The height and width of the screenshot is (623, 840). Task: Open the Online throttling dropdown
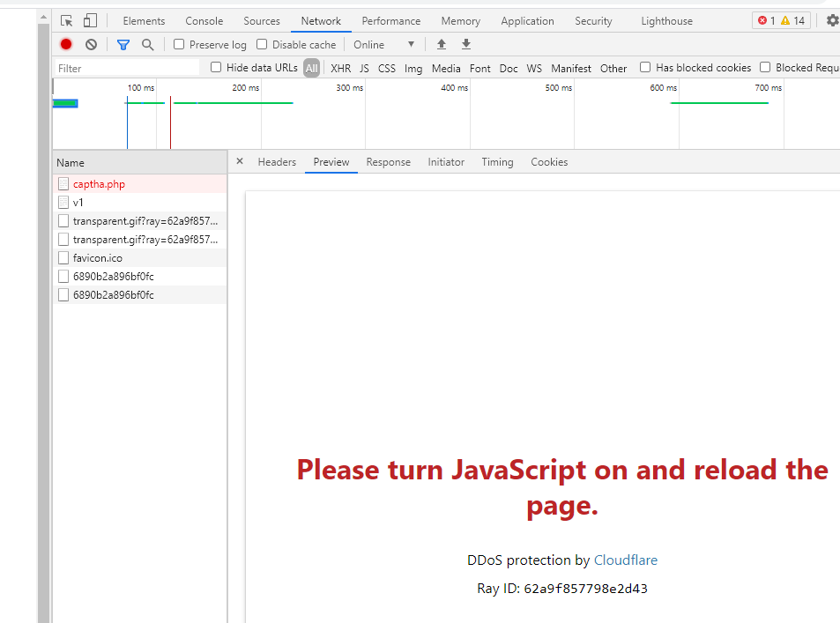click(384, 44)
